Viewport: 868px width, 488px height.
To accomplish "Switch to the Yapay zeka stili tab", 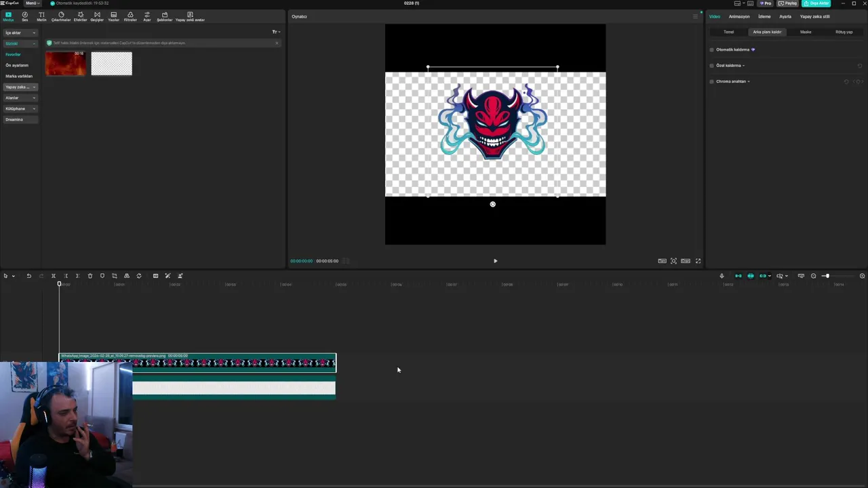I will pos(814,16).
